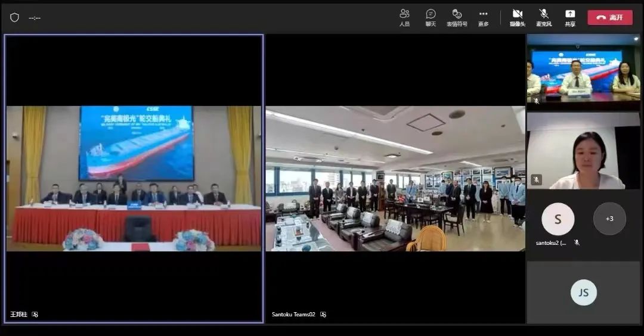Show the +3 additional participants
The height and width of the screenshot is (336, 644).
(609, 219)
